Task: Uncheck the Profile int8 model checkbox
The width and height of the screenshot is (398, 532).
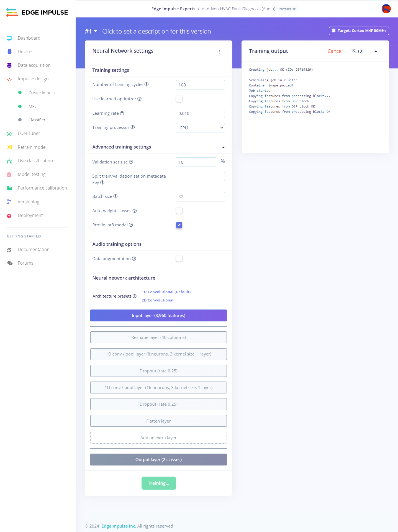Action: [x=179, y=225]
